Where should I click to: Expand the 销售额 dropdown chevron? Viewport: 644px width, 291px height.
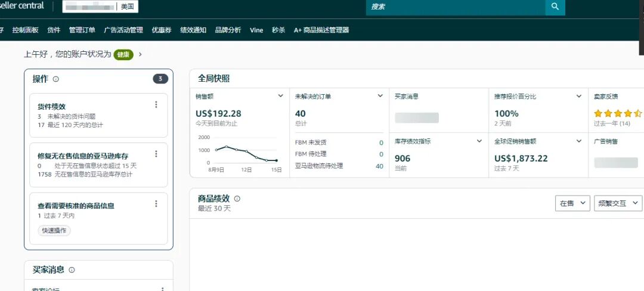coord(280,96)
